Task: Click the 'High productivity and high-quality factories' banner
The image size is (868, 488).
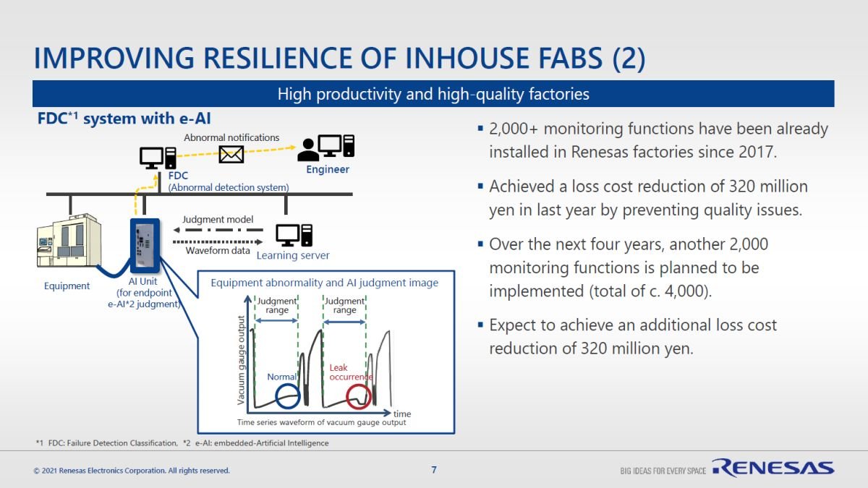Action: (433, 94)
